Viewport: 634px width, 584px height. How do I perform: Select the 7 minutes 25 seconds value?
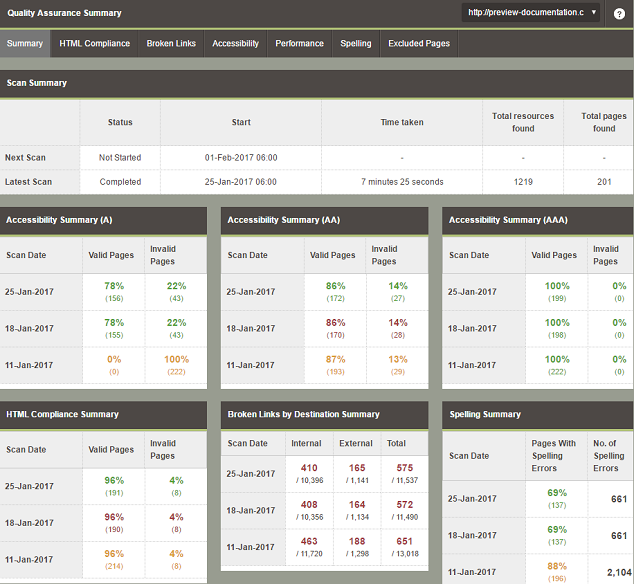click(402, 182)
